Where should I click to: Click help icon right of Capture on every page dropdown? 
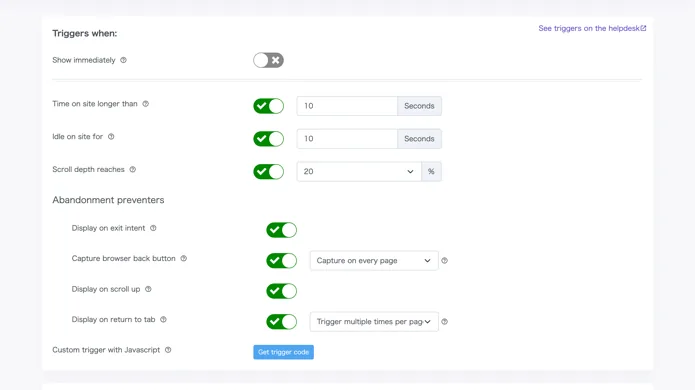445,261
